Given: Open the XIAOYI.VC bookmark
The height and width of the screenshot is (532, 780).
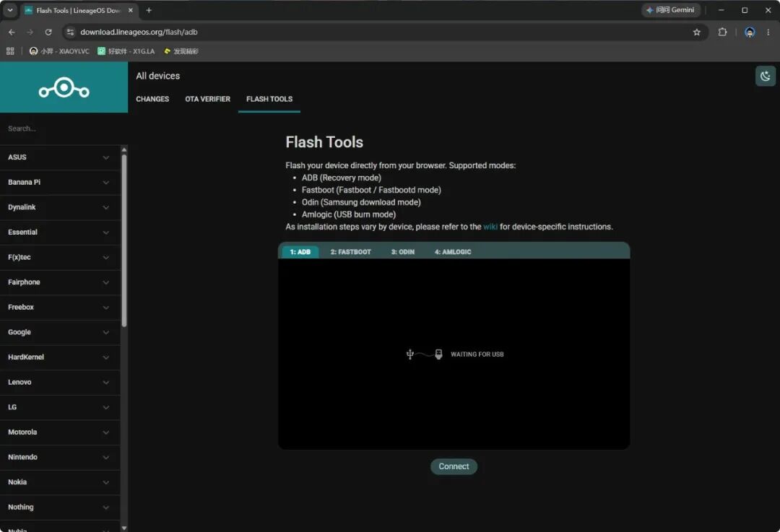Looking at the screenshot, I should [59, 51].
